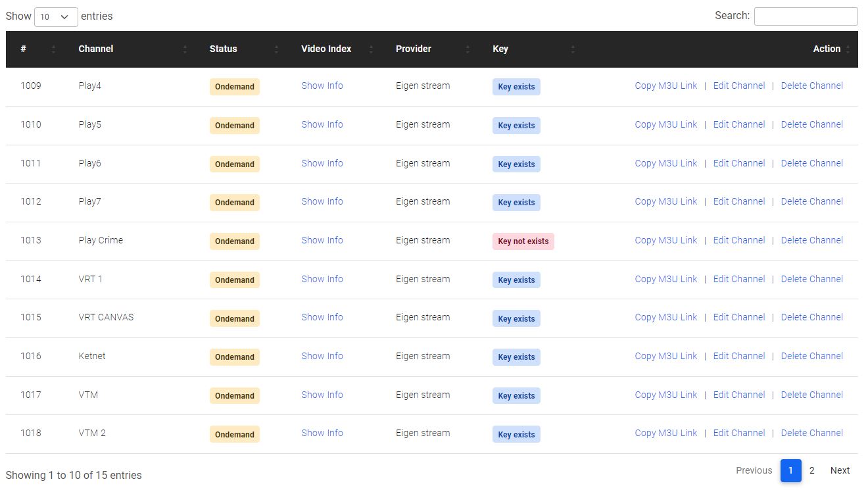Screen dimensions: 868x494
Task: Copy M3U Link for Play Crime
Action: click(x=665, y=240)
